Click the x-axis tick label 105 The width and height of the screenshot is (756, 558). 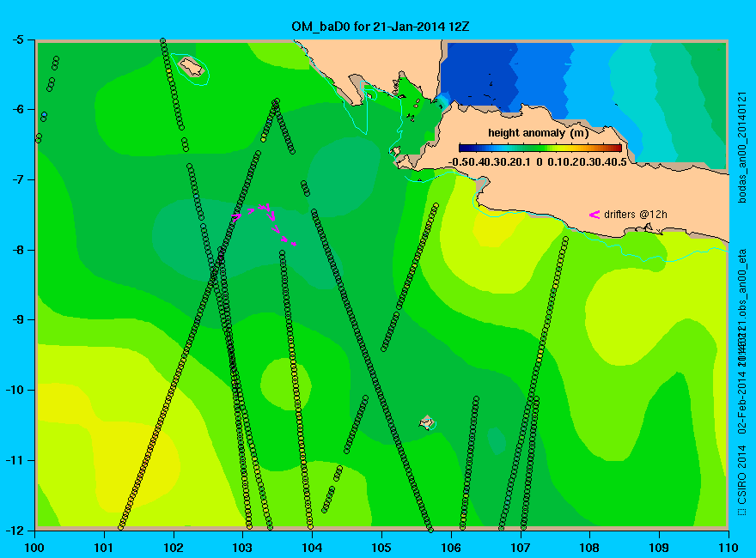(x=381, y=548)
